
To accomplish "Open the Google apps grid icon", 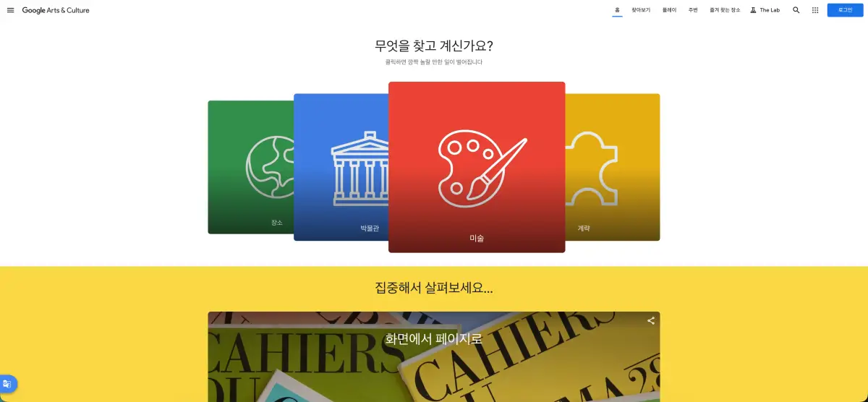I will point(815,10).
